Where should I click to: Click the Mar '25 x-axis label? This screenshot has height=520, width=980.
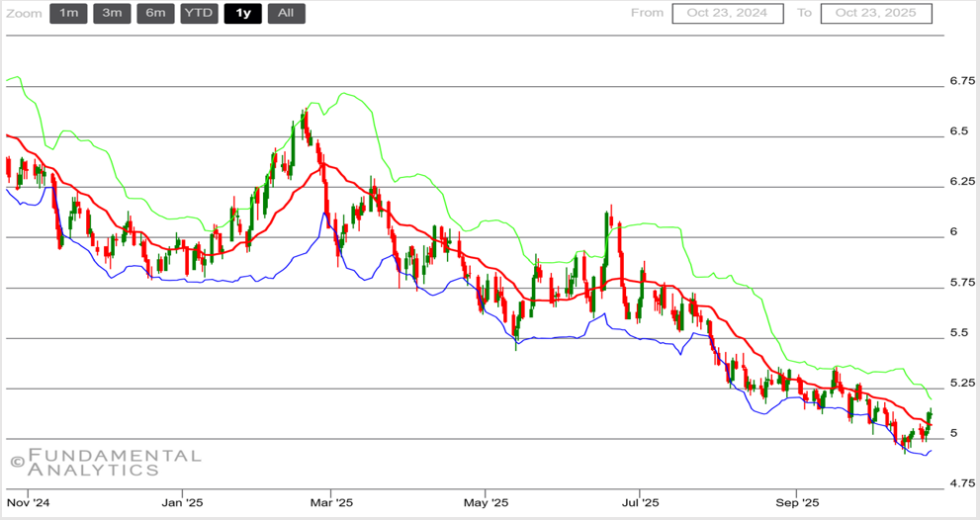coord(331,502)
